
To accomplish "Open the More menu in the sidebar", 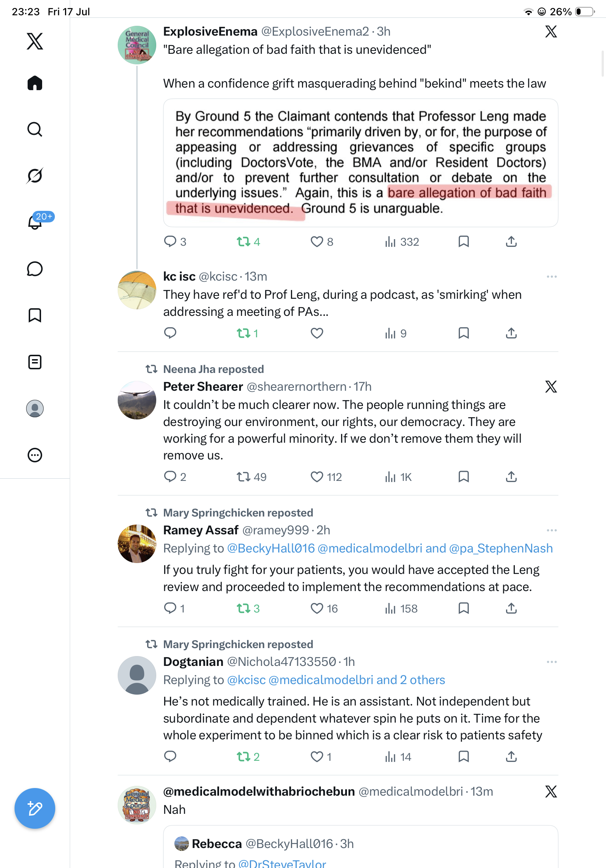I will pos(35,455).
